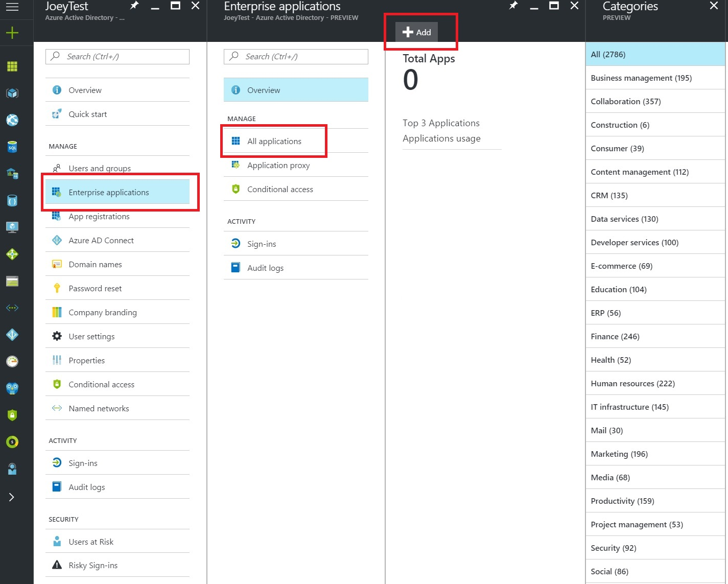This screenshot has height=584, width=728.
Task: Select the Collaboration (357) category
Action: point(655,101)
